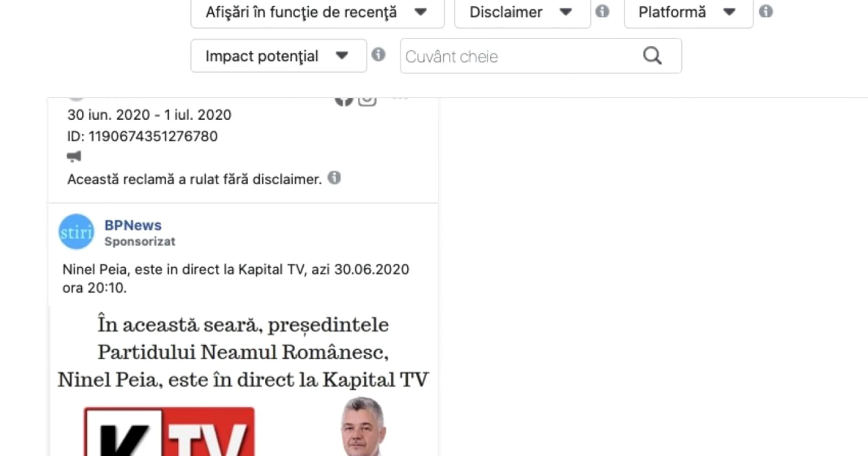This screenshot has width=868, height=456.
Task: Select the date range "30 iun. 2020 - 1 iul. 2020"
Action: (x=149, y=115)
